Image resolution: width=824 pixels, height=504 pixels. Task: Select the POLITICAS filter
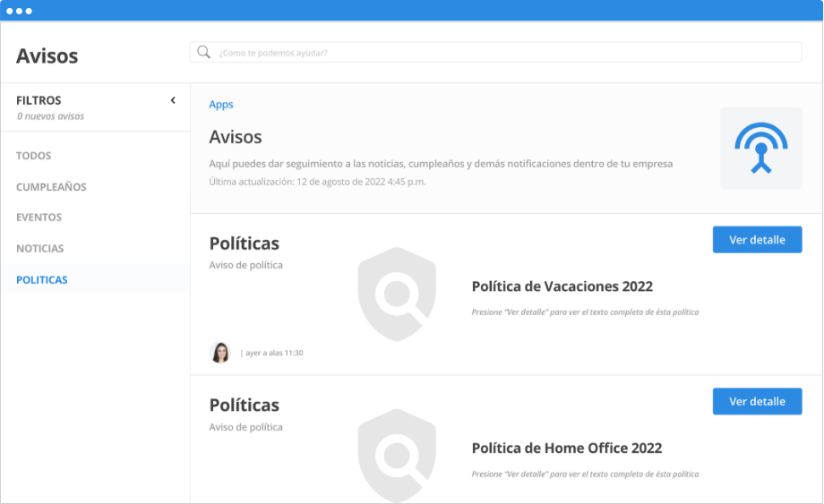point(42,280)
